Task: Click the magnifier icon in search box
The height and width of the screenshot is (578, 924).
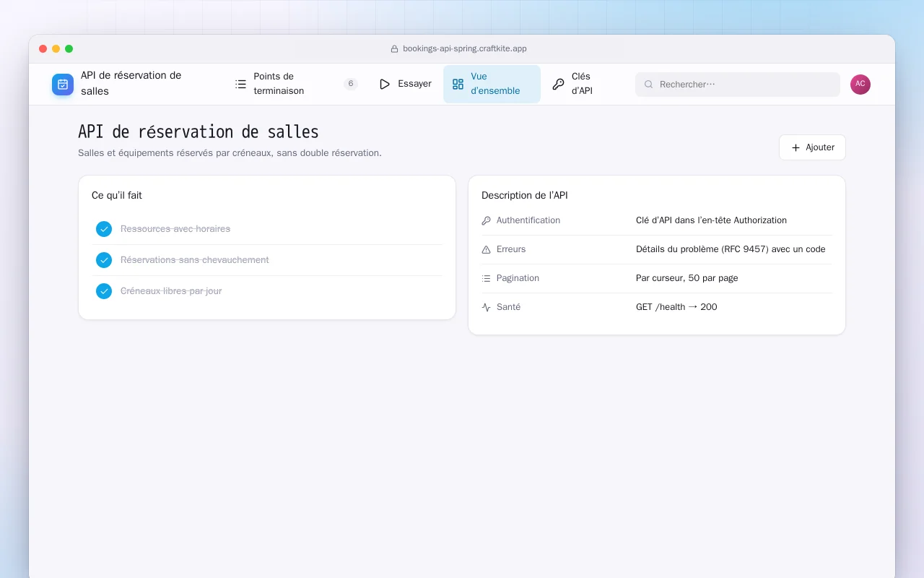Action: pos(648,85)
